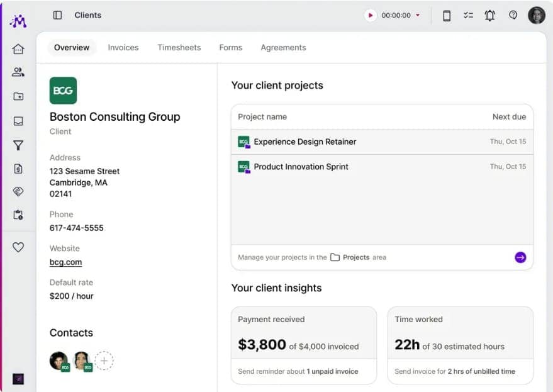
Task: Click the Next due column header
Action: tap(509, 117)
